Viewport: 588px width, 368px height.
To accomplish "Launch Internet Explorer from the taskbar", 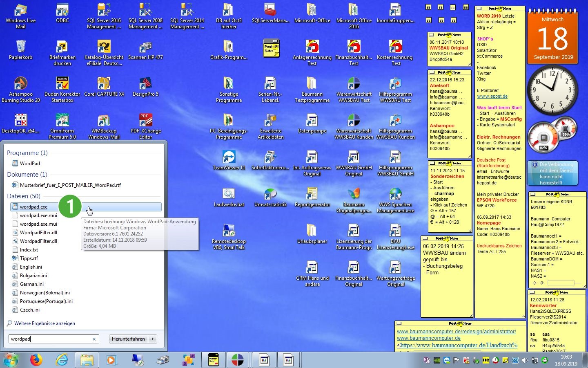I will click(x=62, y=360).
